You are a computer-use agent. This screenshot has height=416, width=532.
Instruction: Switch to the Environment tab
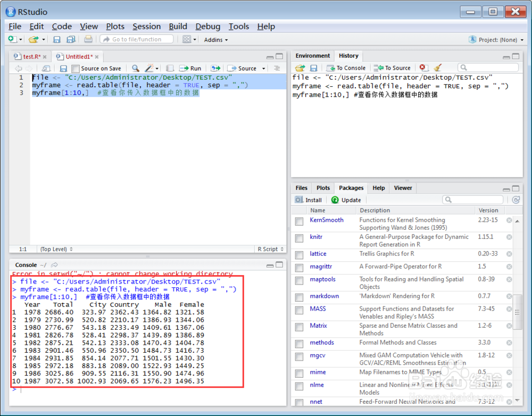coord(312,56)
